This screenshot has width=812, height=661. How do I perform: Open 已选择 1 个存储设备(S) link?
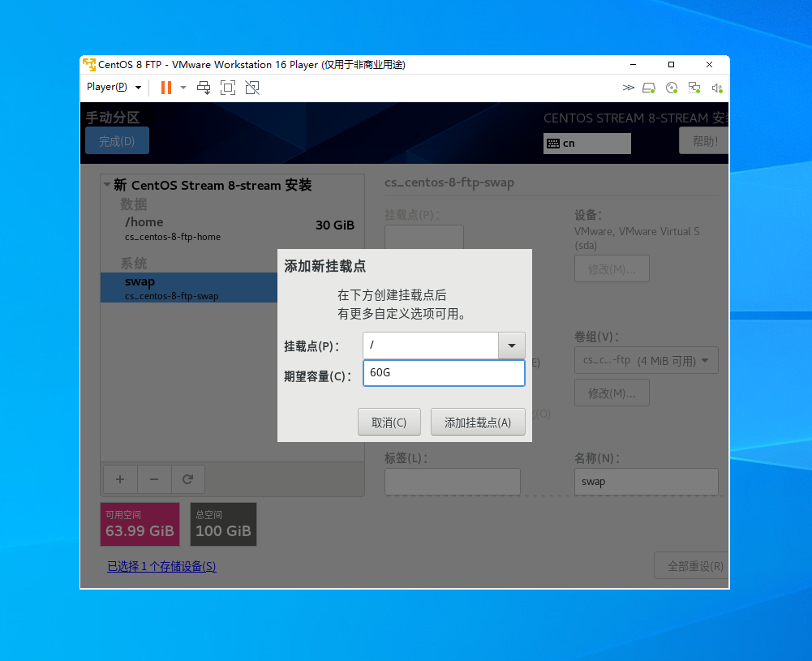point(161,566)
